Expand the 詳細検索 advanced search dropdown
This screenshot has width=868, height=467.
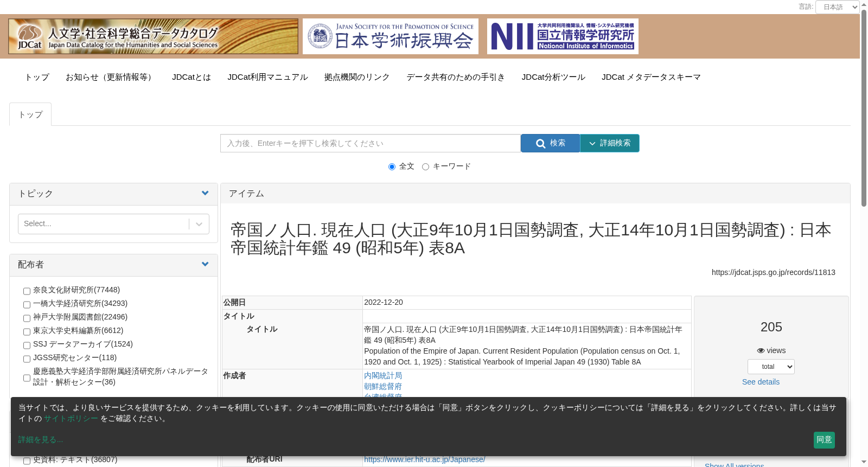tap(610, 143)
